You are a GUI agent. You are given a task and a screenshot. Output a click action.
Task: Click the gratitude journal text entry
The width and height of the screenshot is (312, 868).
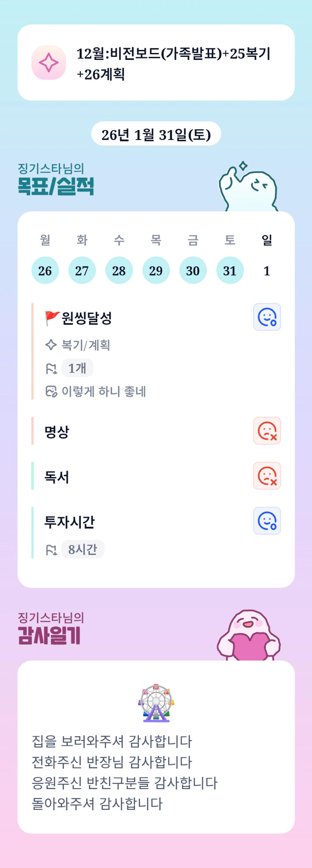coord(124,772)
